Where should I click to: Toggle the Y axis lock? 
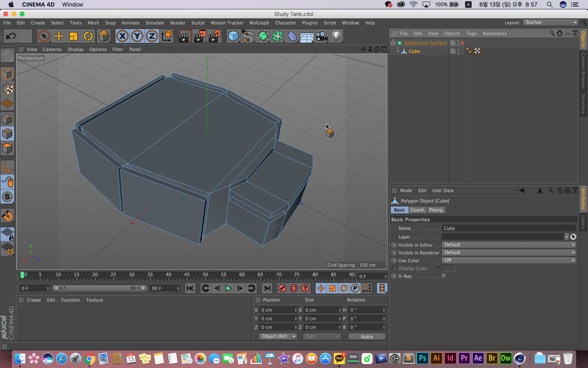(137, 36)
